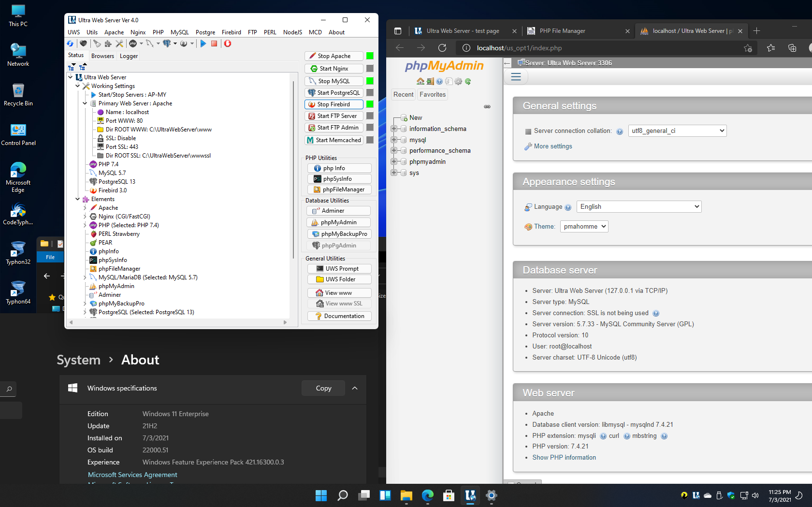Click the phpMyAdmin home icon

click(x=420, y=81)
